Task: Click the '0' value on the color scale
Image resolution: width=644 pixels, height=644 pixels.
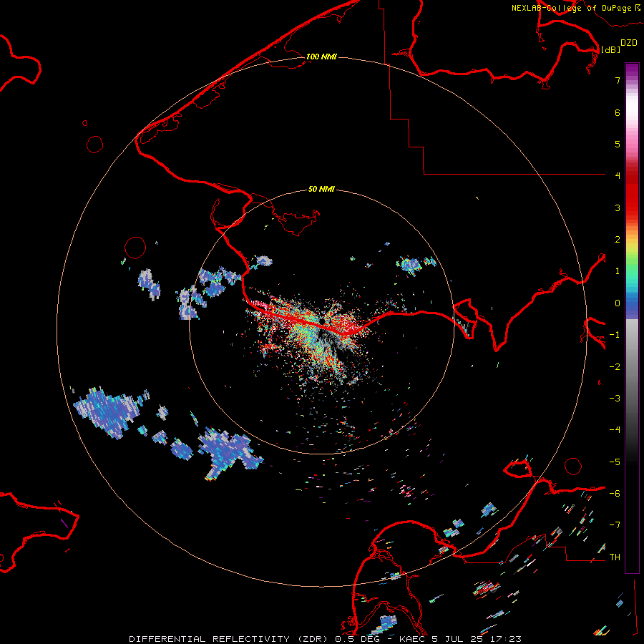Action: 618,303
